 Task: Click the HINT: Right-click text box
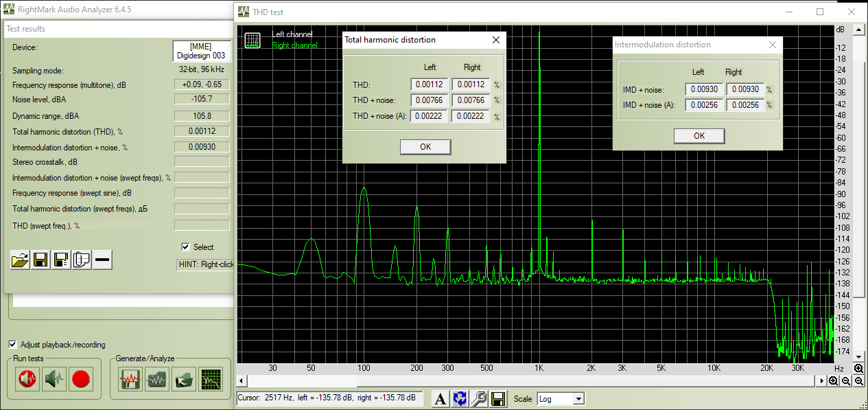tap(204, 264)
